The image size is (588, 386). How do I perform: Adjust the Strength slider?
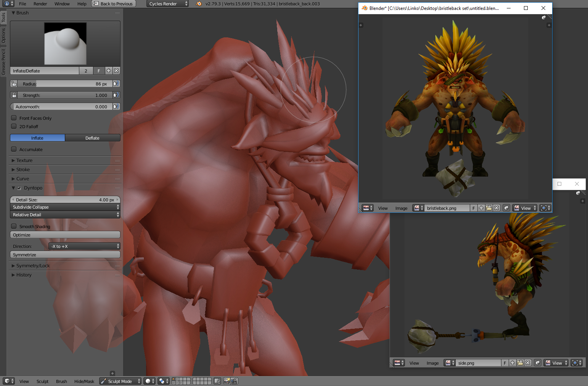(65, 95)
